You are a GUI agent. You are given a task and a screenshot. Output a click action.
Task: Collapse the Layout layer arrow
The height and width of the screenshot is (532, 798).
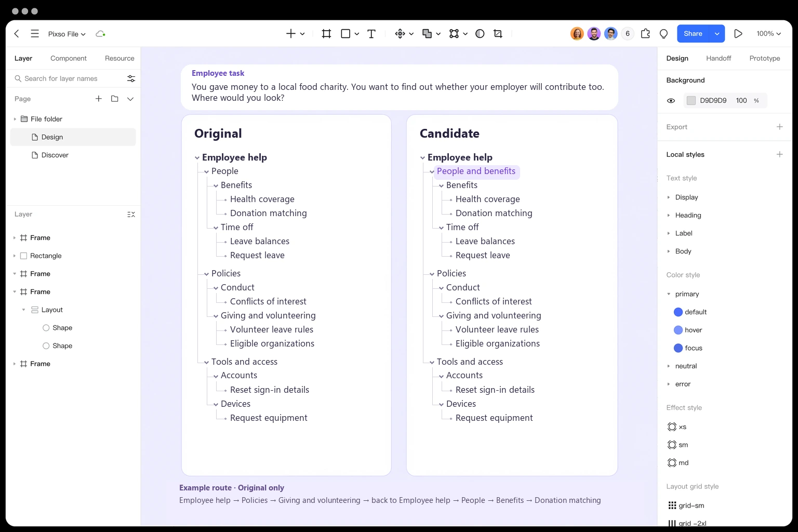pyautogui.click(x=23, y=310)
